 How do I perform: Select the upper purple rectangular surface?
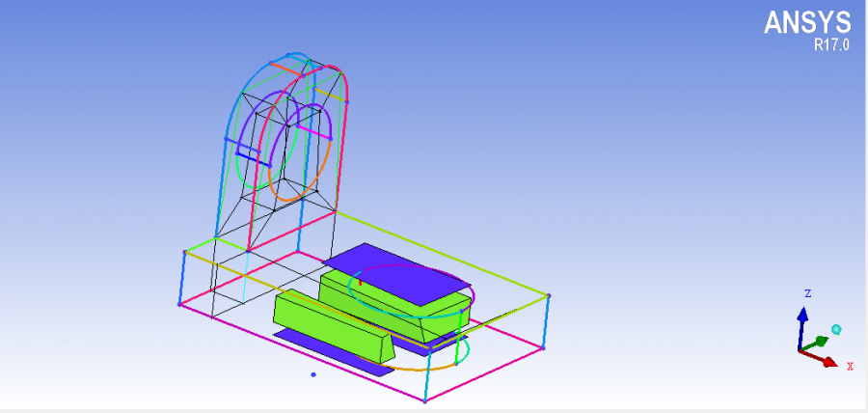pyautogui.click(x=395, y=274)
